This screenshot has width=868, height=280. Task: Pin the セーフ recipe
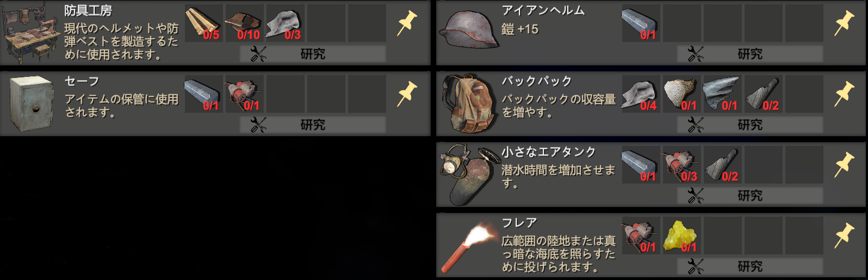(407, 94)
